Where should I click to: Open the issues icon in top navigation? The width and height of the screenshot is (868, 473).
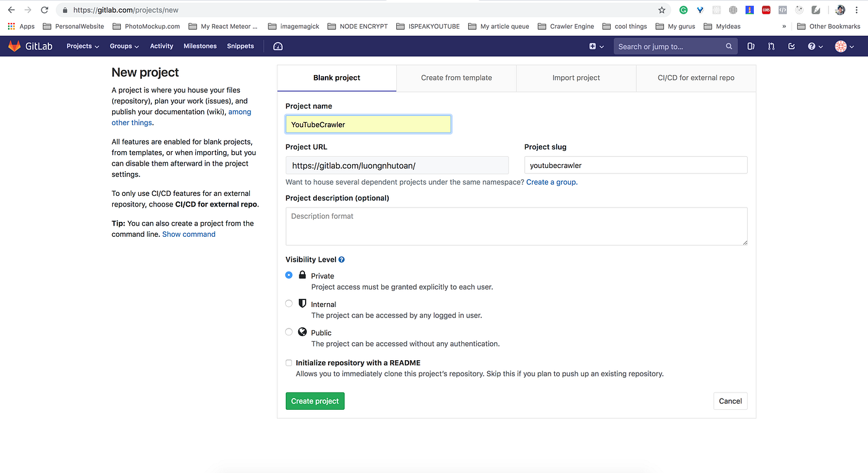click(750, 46)
